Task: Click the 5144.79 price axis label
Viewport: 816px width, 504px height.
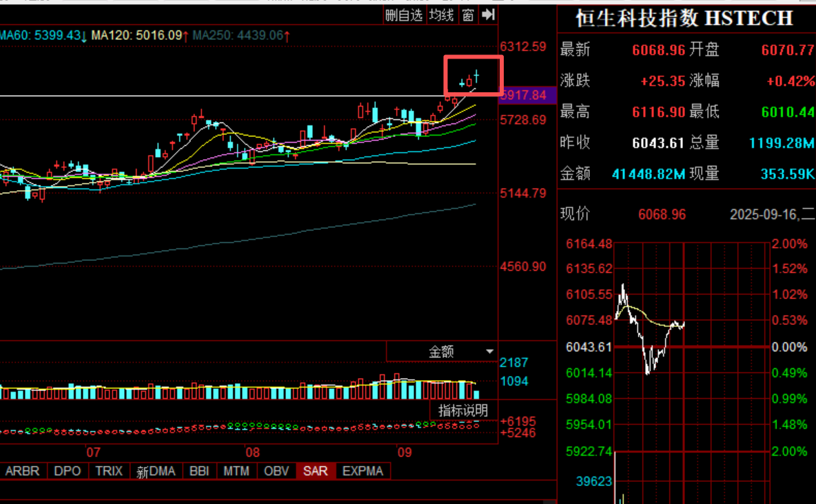Action: click(523, 193)
